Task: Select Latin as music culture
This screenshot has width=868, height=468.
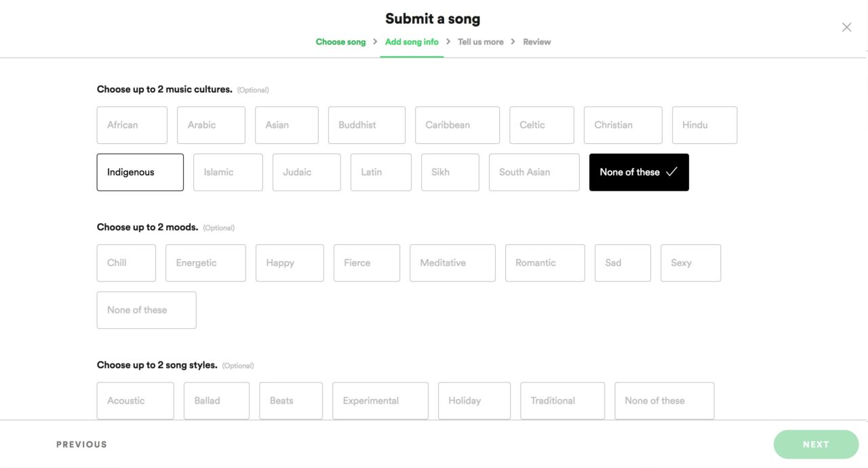Action: (380, 172)
